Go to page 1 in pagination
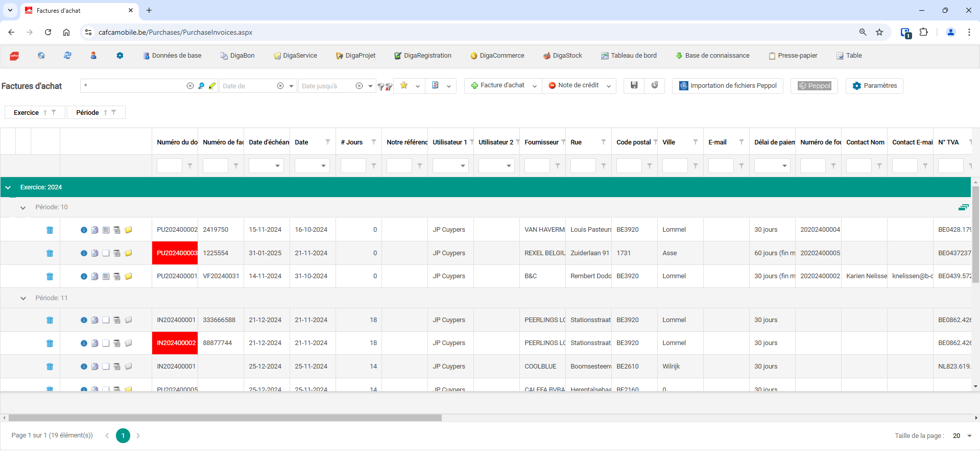Screen dimensions: 980x464 123,436
